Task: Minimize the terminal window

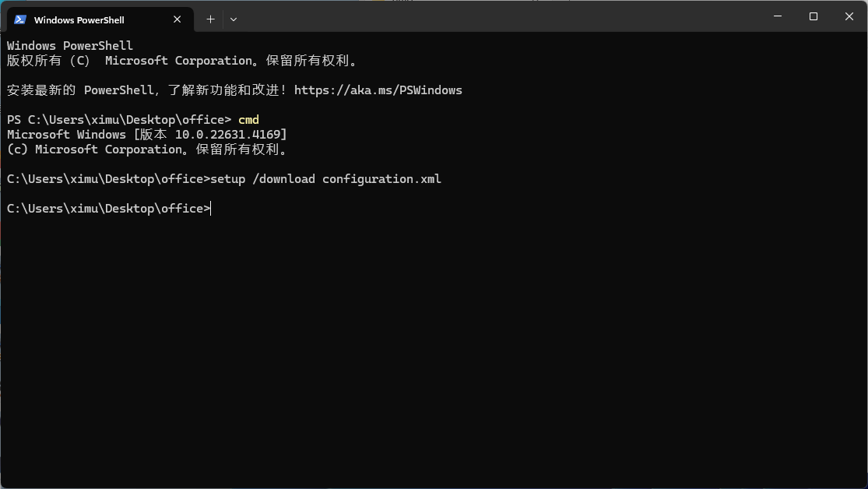Action: [x=778, y=16]
